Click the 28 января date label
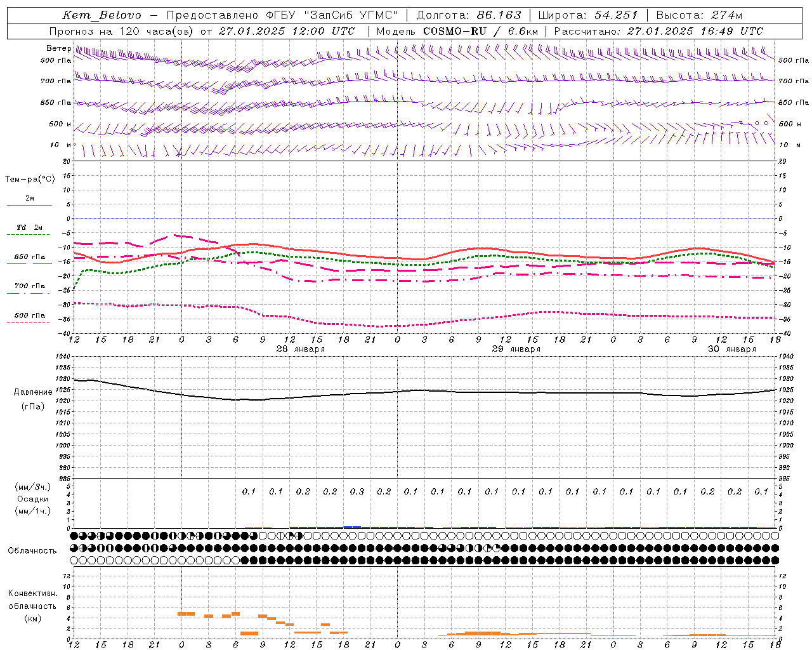812x650 pixels. click(x=300, y=349)
